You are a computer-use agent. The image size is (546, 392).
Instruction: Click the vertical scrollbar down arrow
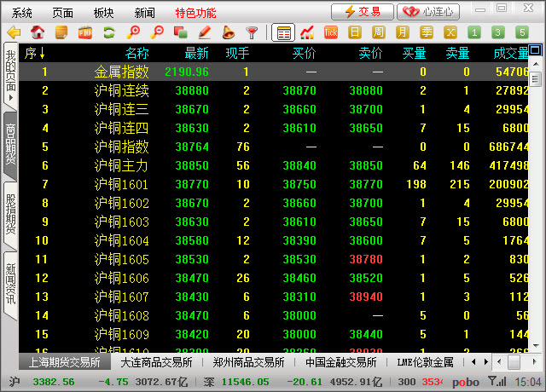coord(537,346)
